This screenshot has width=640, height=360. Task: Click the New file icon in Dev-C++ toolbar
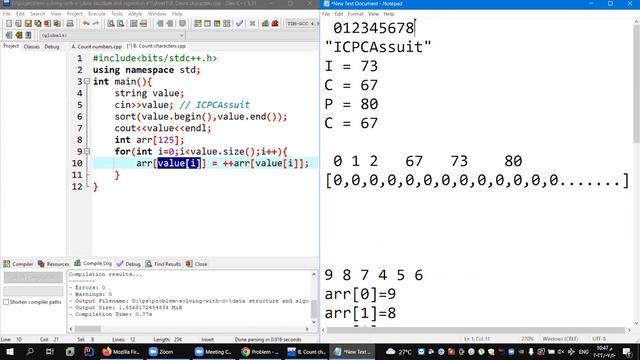point(9,24)
